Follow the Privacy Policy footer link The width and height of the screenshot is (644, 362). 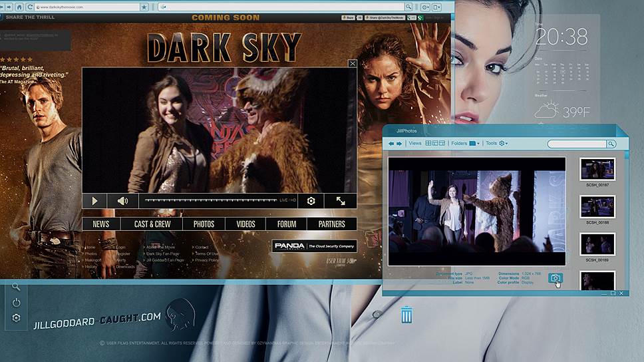pyautogui.click(x=207, y=260)
